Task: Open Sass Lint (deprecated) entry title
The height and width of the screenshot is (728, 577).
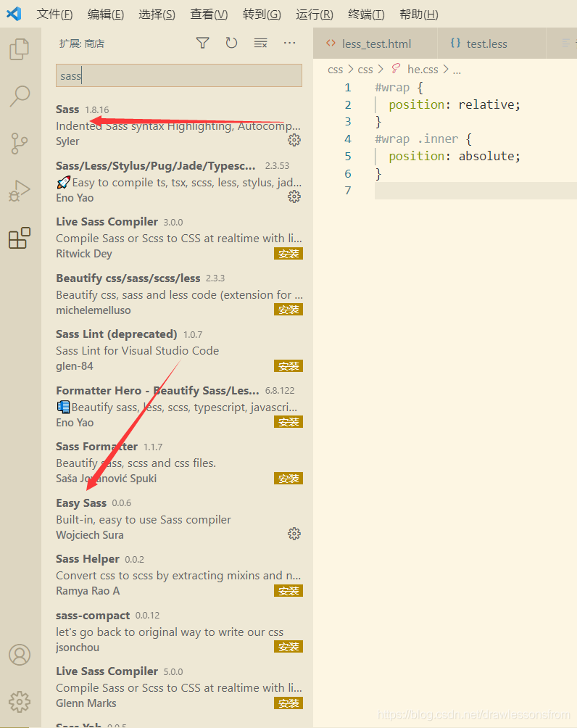Action: (x=117, y=334)
